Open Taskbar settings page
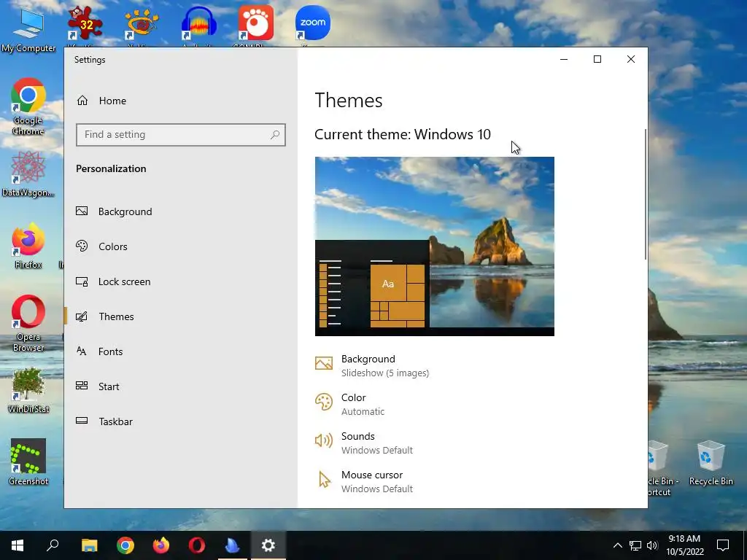This screenshot has height=560, width=747. [115, 421]
